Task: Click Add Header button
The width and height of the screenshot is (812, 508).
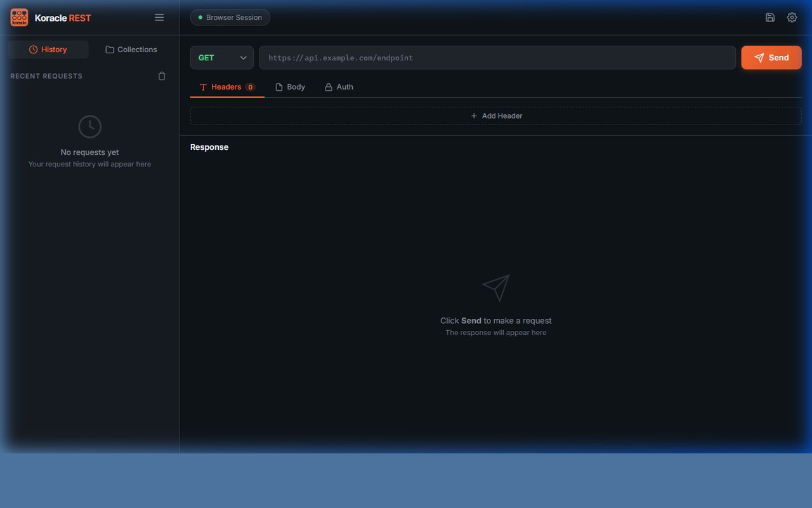Action: point(496,116)
